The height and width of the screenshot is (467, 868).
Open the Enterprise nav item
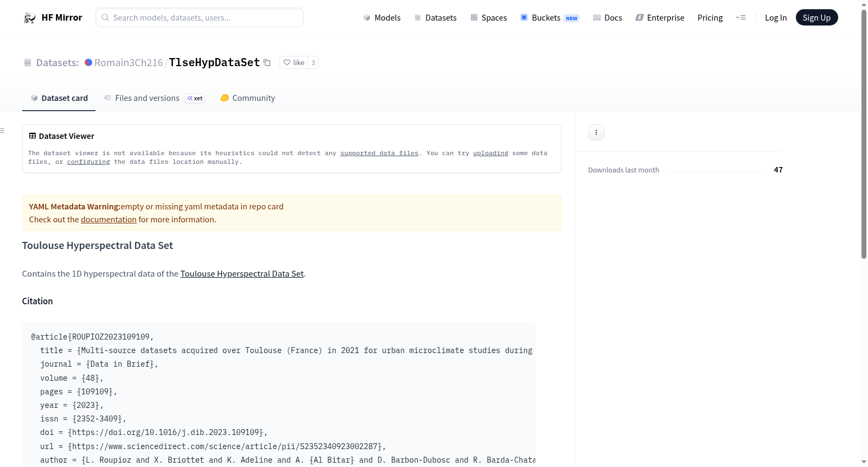coord(660,17)
